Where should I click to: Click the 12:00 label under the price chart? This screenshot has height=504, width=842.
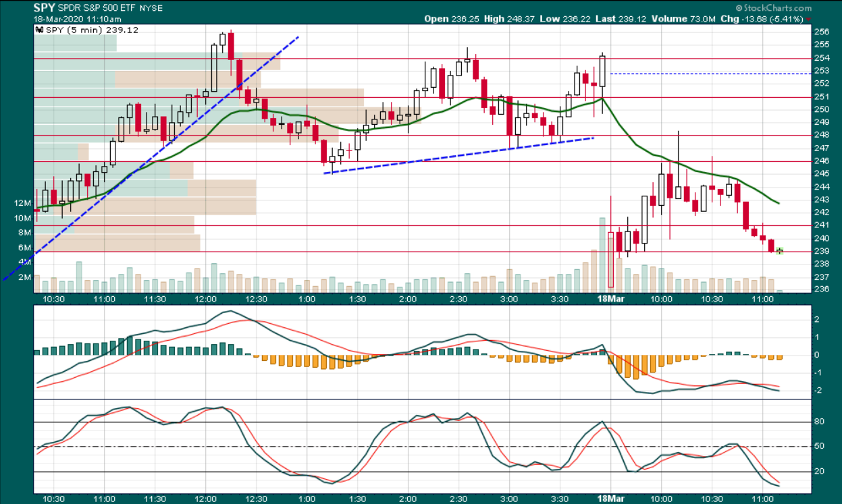[x=206, y=299]
